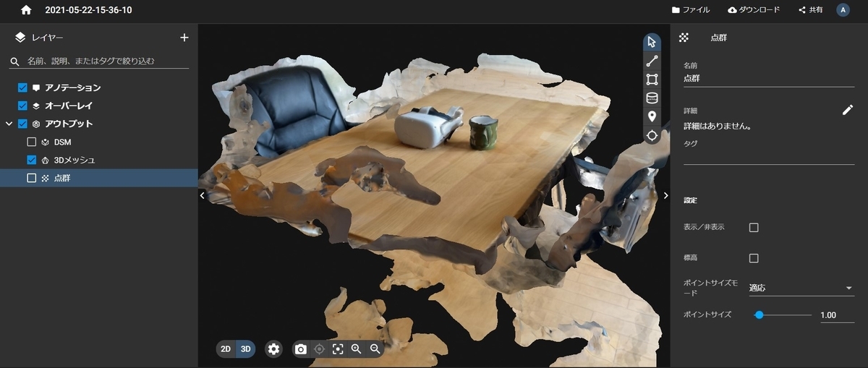Open the user account avatar A

(x=843, y=10)
